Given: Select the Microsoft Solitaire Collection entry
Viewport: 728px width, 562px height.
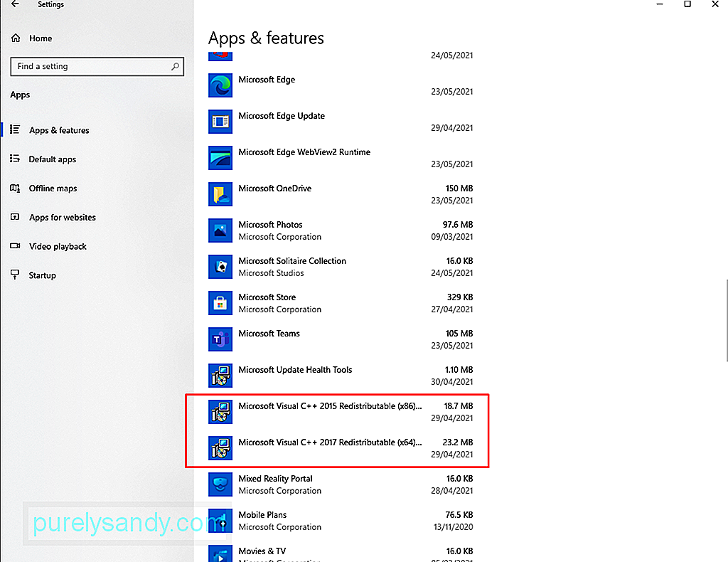Looking at the screenshot, I should pyautogui.click(x=341, y=267).
